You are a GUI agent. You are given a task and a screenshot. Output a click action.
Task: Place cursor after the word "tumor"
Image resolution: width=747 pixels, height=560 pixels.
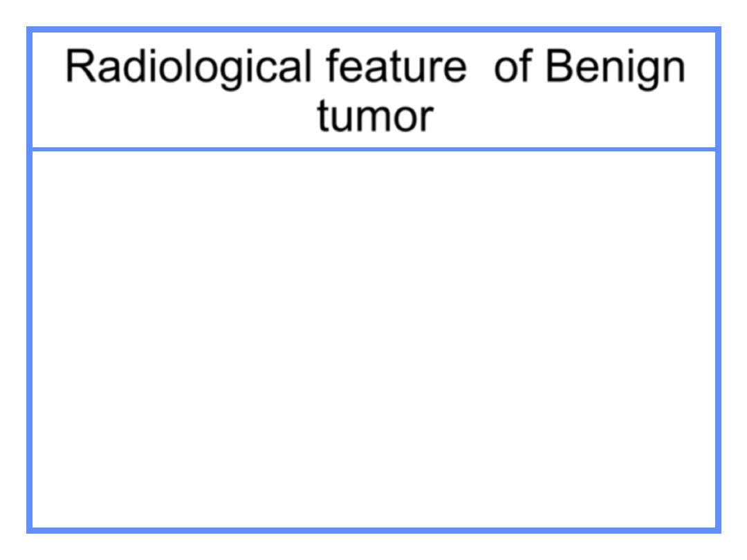(x=435, y=117)
